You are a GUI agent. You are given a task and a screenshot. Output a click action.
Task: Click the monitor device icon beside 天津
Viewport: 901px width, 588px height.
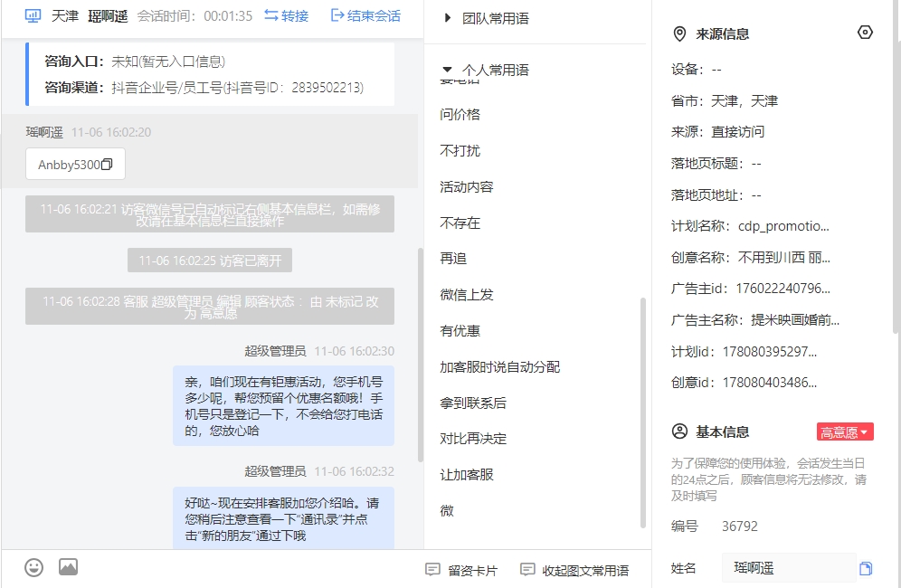click(x=33, y=15)
